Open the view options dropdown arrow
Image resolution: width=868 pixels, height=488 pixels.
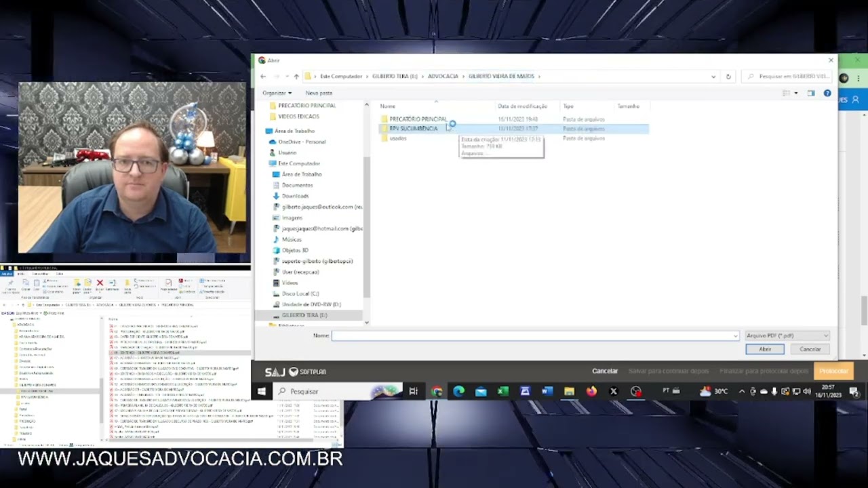795,93
